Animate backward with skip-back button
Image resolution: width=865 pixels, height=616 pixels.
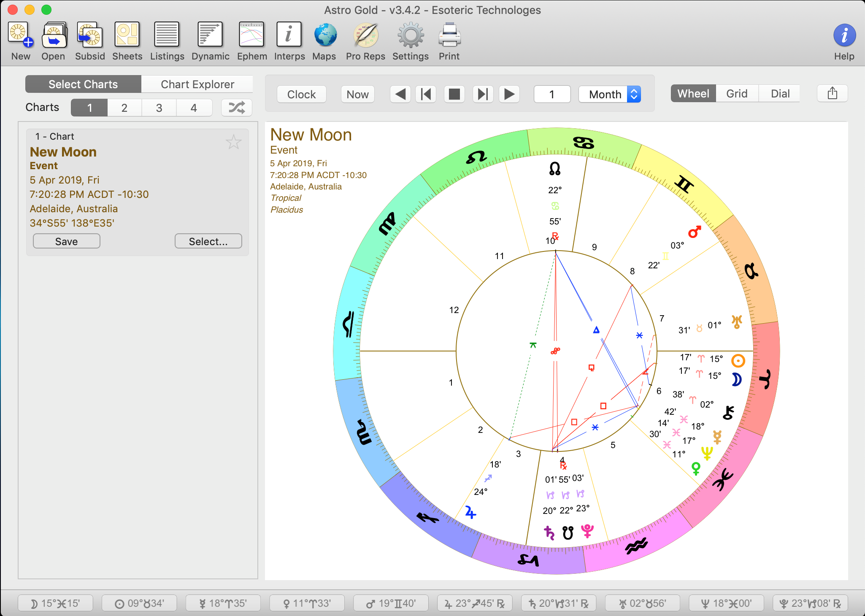coord(426,94)
